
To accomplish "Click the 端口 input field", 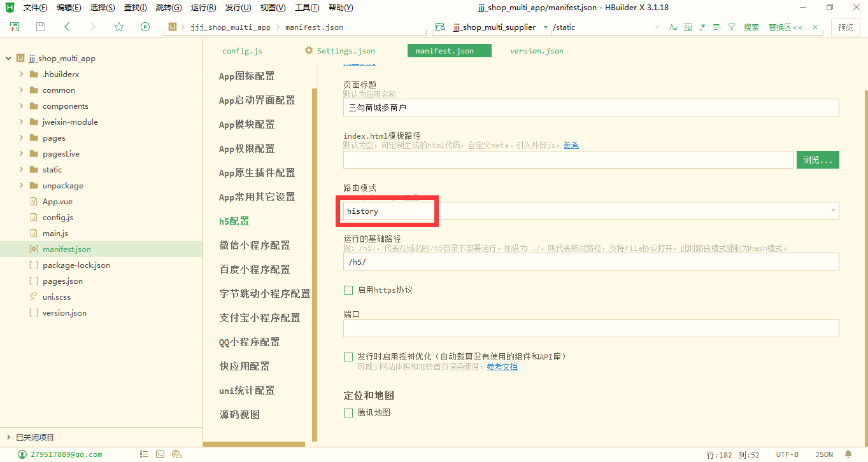I will (591, 328).
